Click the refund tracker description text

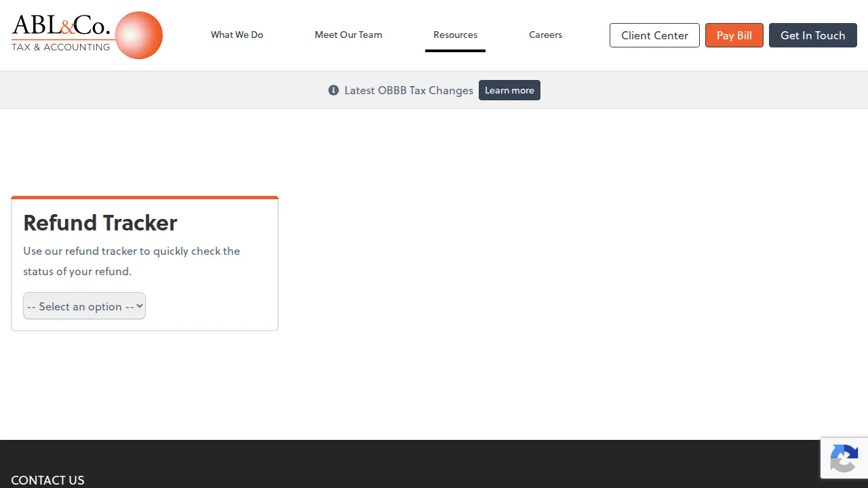pos(132,261)
